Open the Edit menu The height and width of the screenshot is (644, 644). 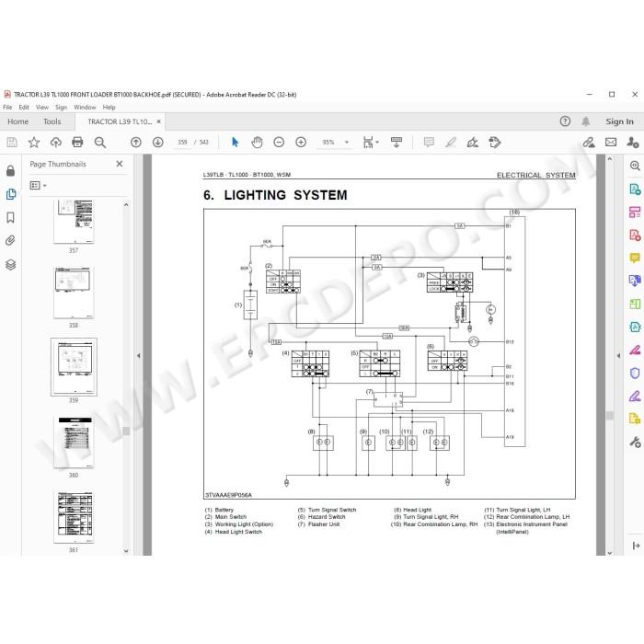click(x=24, y=108)
